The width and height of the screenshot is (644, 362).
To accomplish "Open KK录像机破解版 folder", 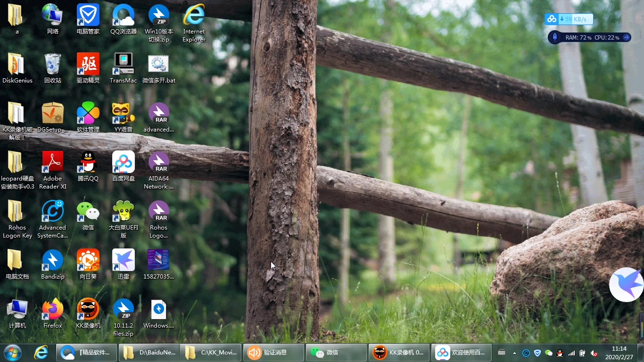I will 17,121.
